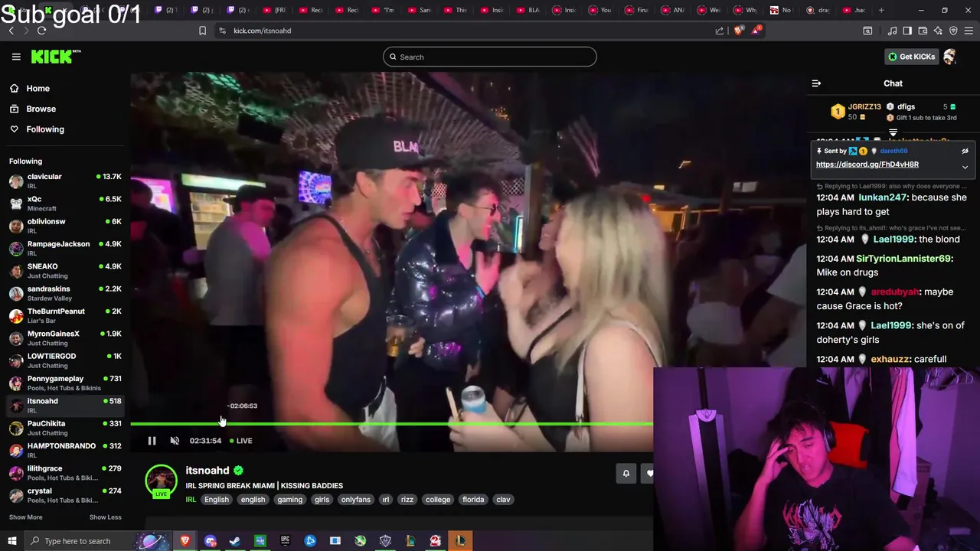
Task: Click the share page icon
Action: click(x=720, y=31)
